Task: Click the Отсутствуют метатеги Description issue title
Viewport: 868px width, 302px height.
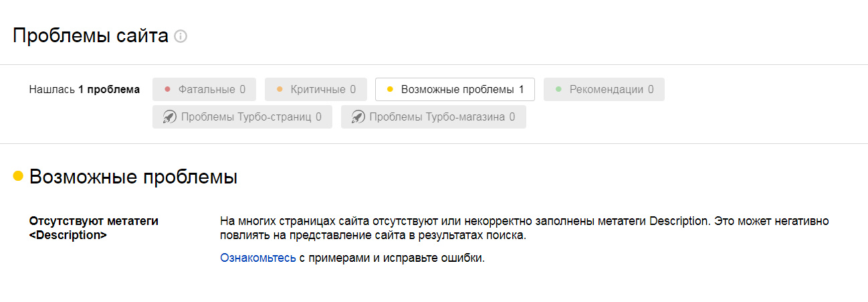Action: [94, 228]
